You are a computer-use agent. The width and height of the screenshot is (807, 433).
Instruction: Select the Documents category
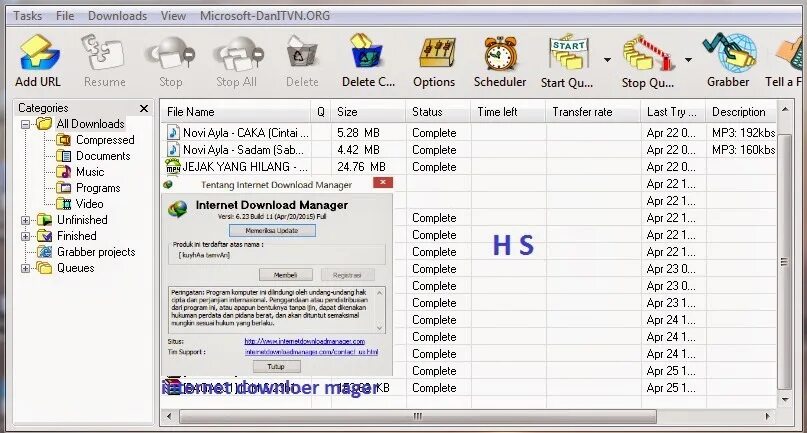[x=103, y=156]
